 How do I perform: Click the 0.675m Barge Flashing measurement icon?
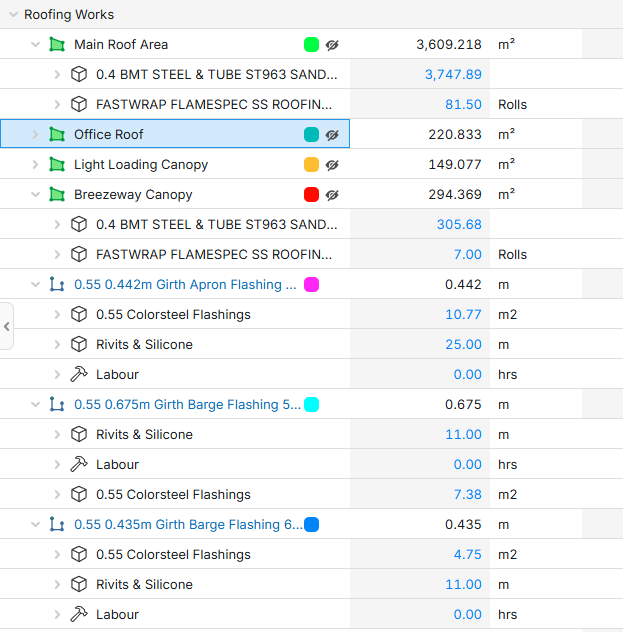click(56, 405)
